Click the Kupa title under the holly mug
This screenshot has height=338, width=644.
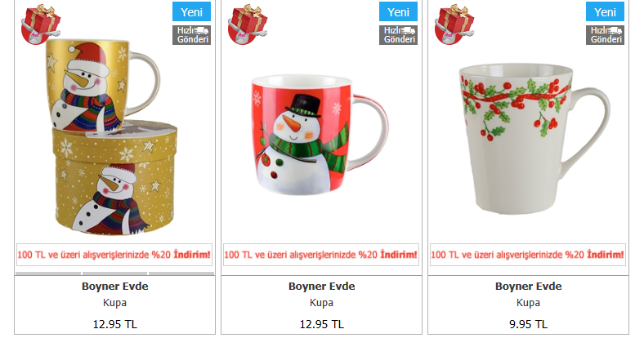pyautogui.click(x=528, y=303)
